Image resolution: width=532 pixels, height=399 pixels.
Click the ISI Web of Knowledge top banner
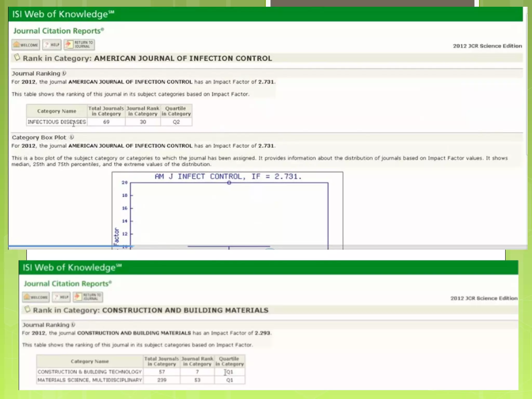[63, 14]
